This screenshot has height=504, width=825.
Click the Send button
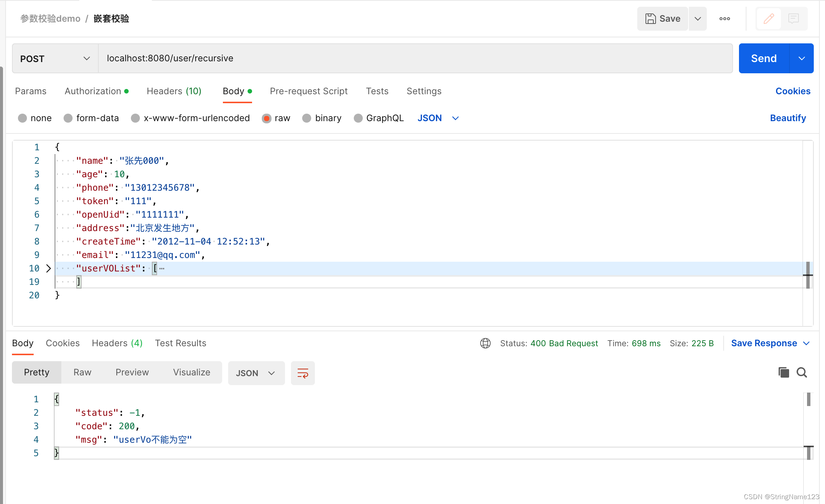tap(763, 58)
